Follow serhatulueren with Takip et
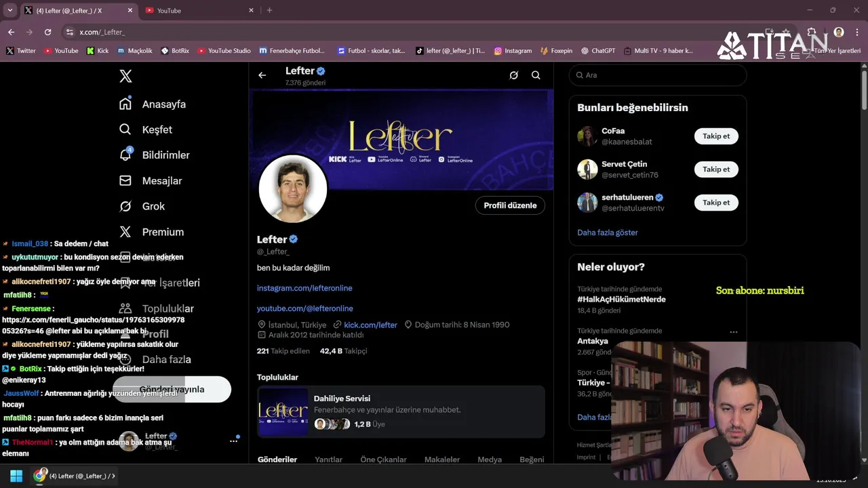 point(716,203)
